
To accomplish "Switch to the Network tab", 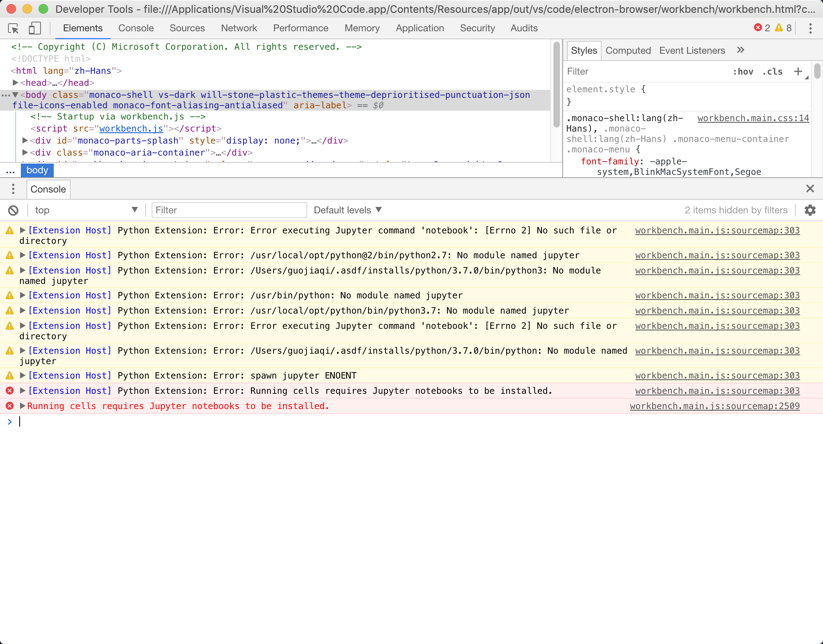I will point(239,28).
